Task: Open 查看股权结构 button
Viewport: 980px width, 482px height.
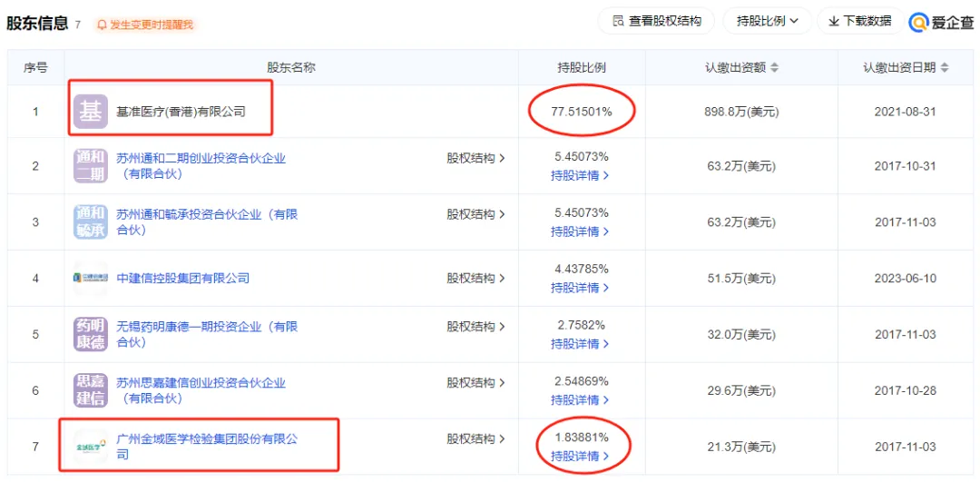Action: [656, 21]
